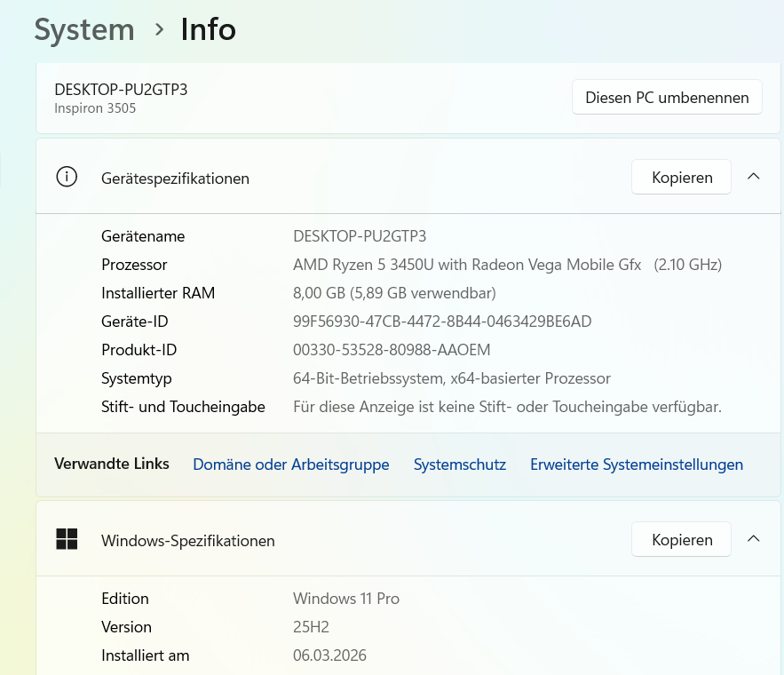Screen dimensions: 784x675
Task: Click the Windows logo icon beside Windows-Spezifikationen
Action: point(67,539)
